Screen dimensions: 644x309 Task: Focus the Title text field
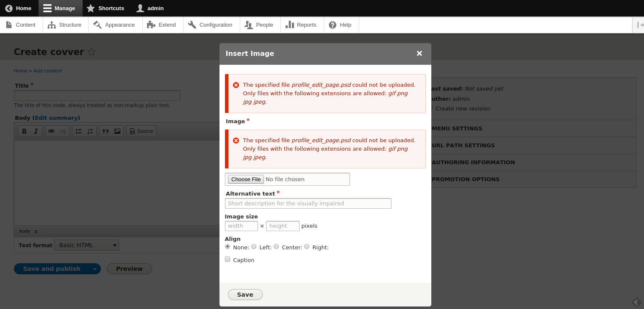point(97,95)
